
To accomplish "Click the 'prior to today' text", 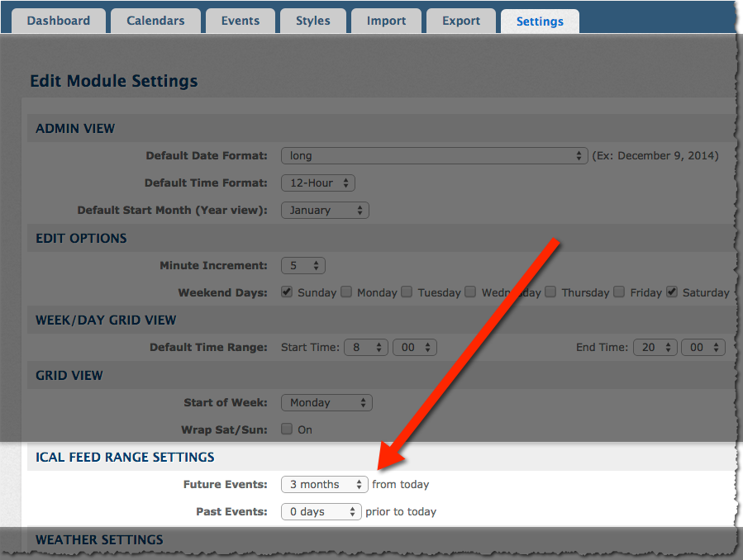I will pos(401,512).
